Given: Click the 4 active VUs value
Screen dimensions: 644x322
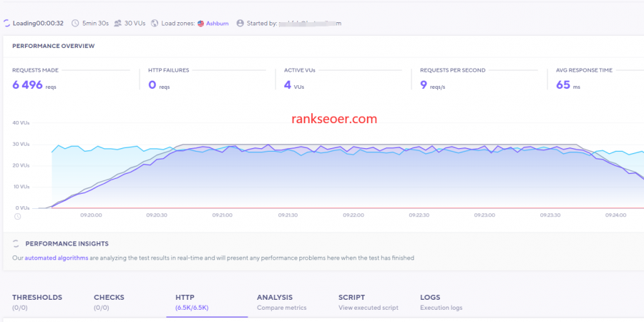Looking at the screenshot, I should click(288, 85).
